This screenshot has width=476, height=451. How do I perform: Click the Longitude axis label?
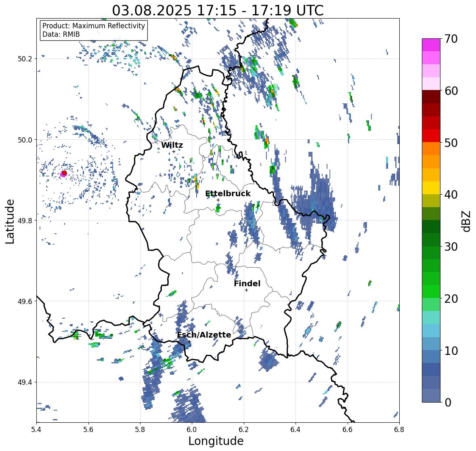coord(216,441)
